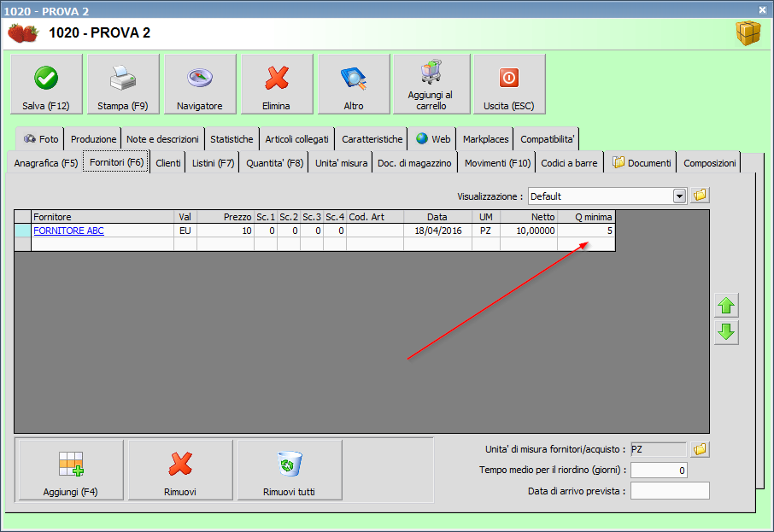This screenshot has width=774, height=532.
Task: Select the UM cell PZ in grid
Action: (486, 231)
